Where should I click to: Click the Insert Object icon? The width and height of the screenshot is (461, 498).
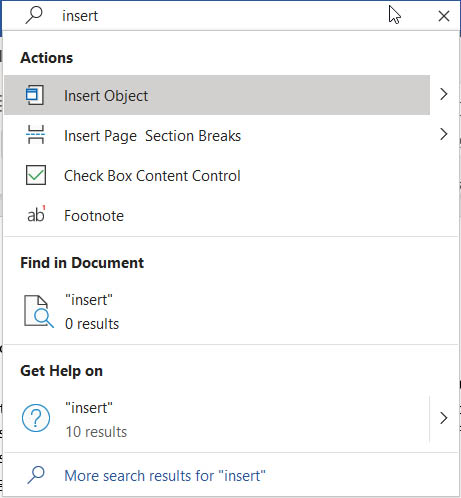tap(35, 95)
